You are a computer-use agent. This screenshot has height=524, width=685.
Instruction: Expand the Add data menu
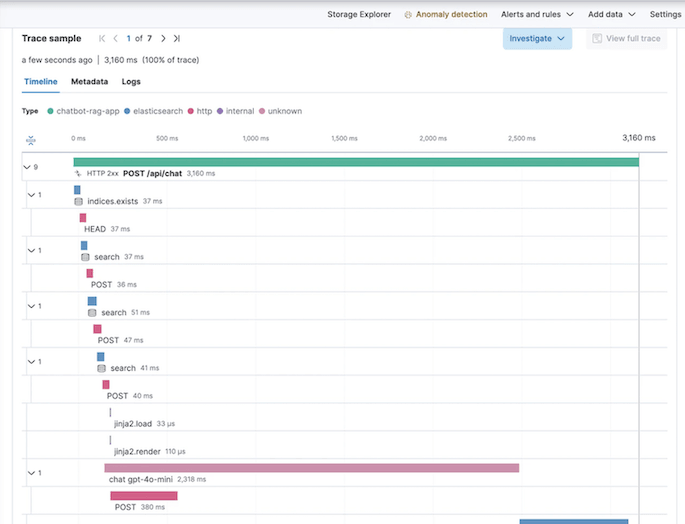(612, 15)
